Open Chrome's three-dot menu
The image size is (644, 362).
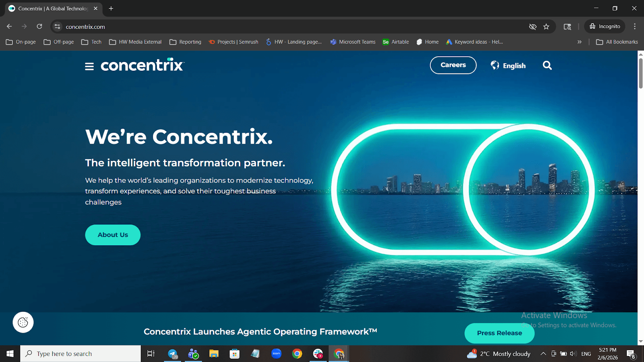tap(635, 27)
